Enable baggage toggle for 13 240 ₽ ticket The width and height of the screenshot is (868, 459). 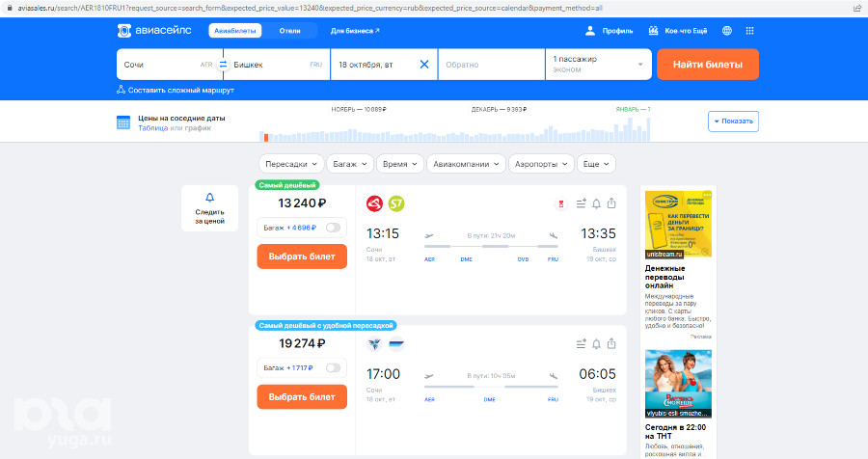tap(334, 228)
